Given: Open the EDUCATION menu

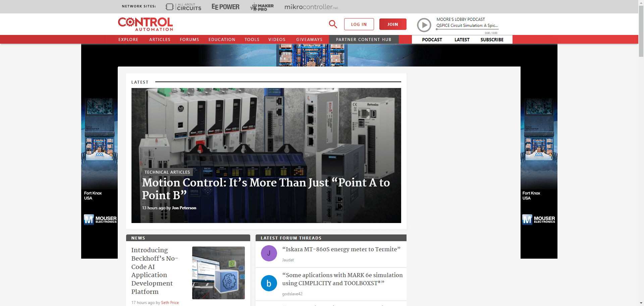Looking at the screenshot, I should [x=222, y=40].
